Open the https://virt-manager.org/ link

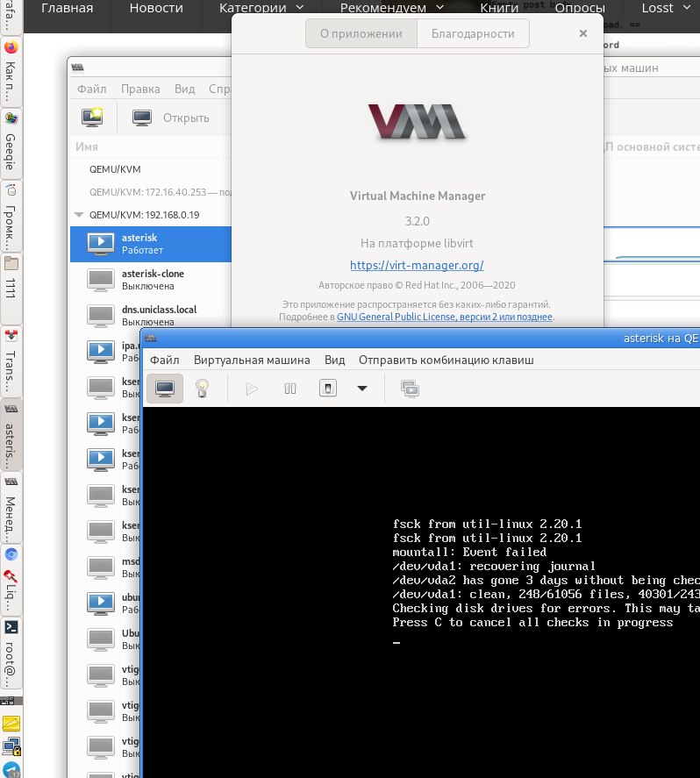pyautogui.click(x=417, y=265)
